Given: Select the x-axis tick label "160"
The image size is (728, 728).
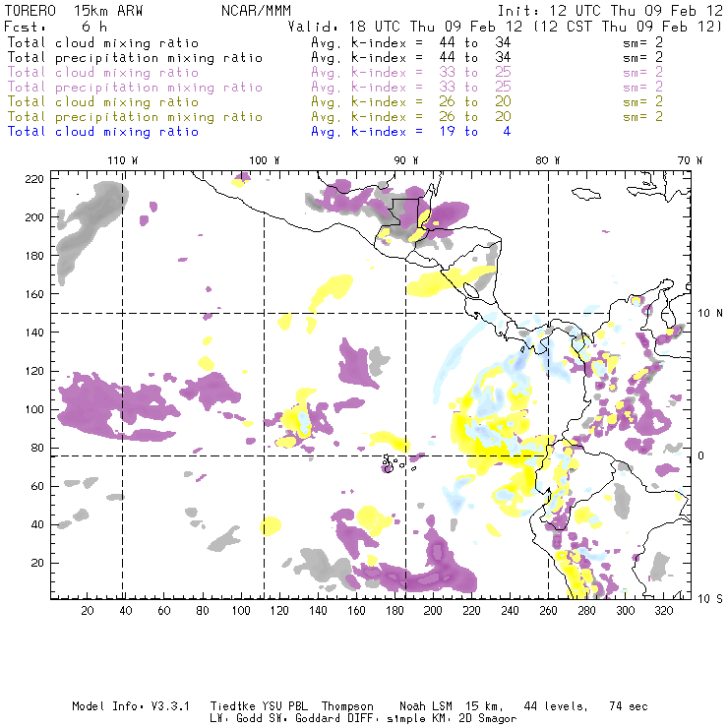Looking at the screenshot, I should click(x=356, y=611).
